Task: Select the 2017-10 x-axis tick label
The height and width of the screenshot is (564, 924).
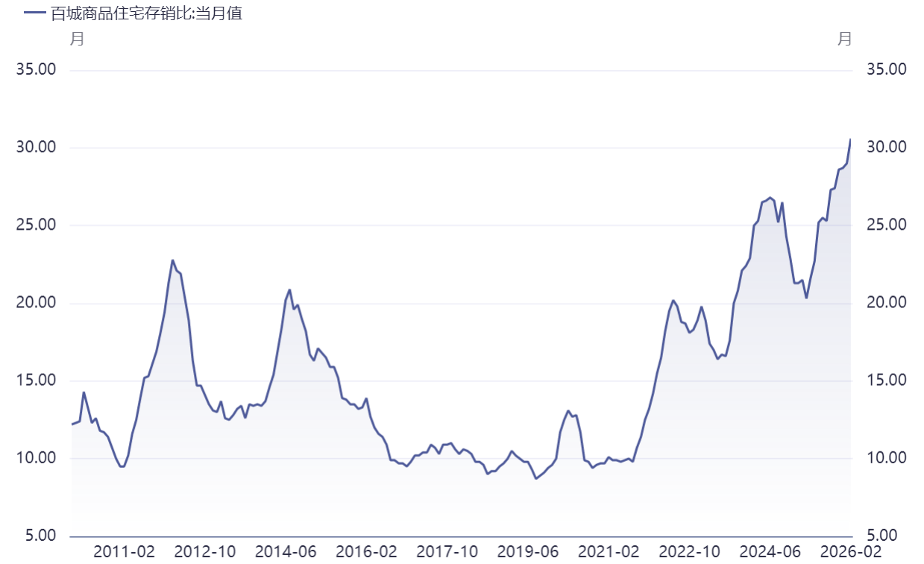Action: coord(447,551)
